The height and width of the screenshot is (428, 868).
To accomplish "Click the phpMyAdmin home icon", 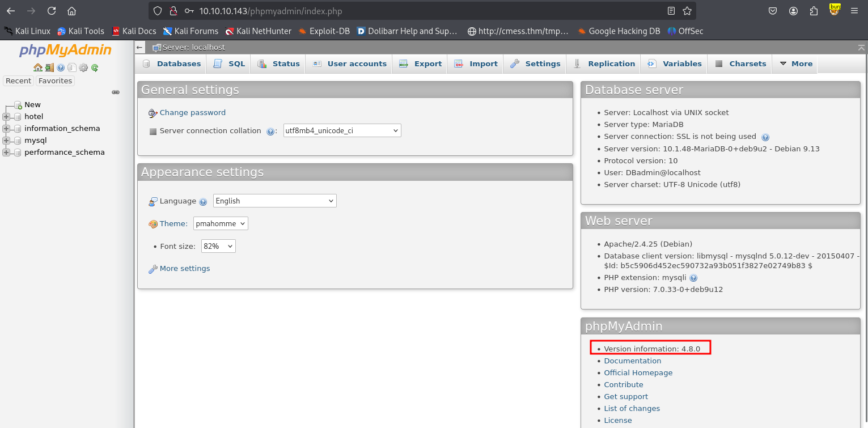I will pos(38,67).
